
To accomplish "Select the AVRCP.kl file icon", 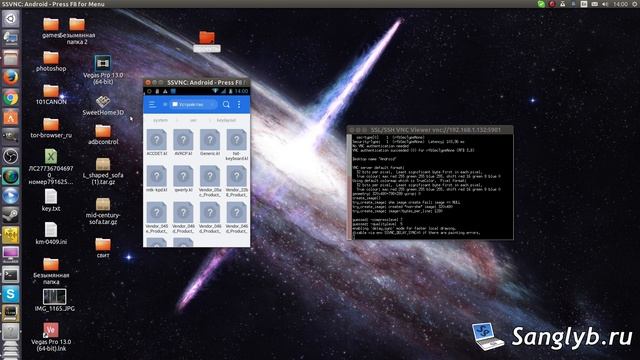I will 183,140.
